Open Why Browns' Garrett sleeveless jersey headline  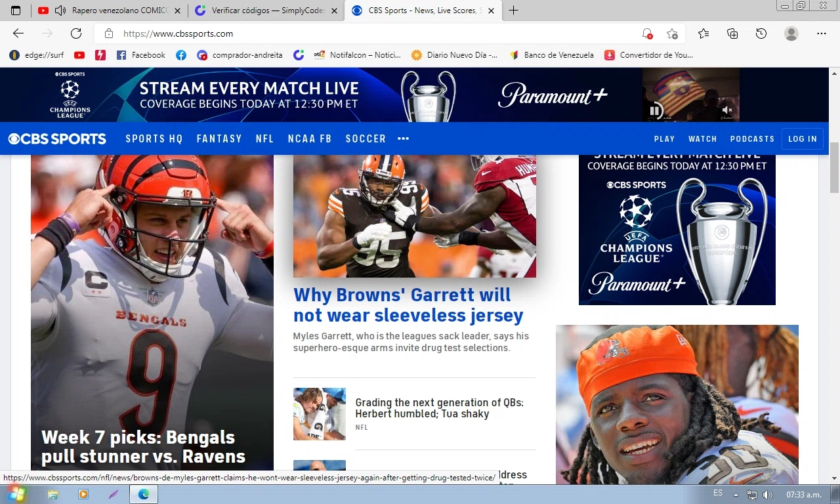pos(408,304)
